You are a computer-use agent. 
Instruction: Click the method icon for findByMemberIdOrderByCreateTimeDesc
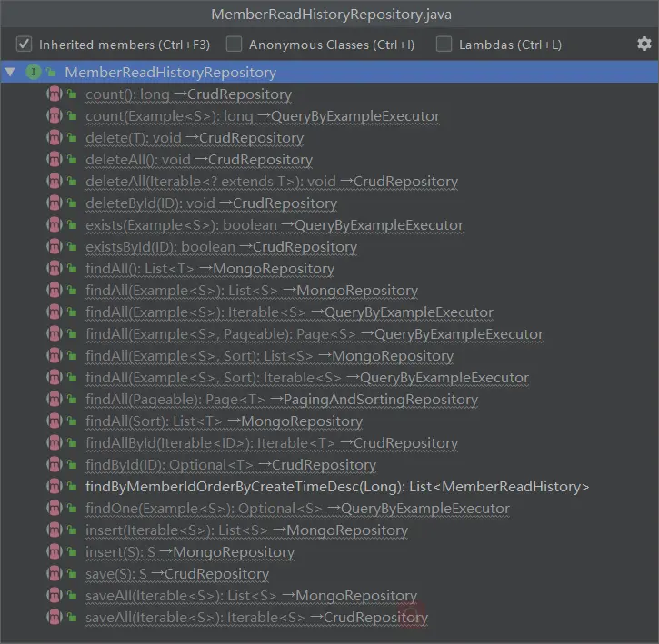point(55,487)
